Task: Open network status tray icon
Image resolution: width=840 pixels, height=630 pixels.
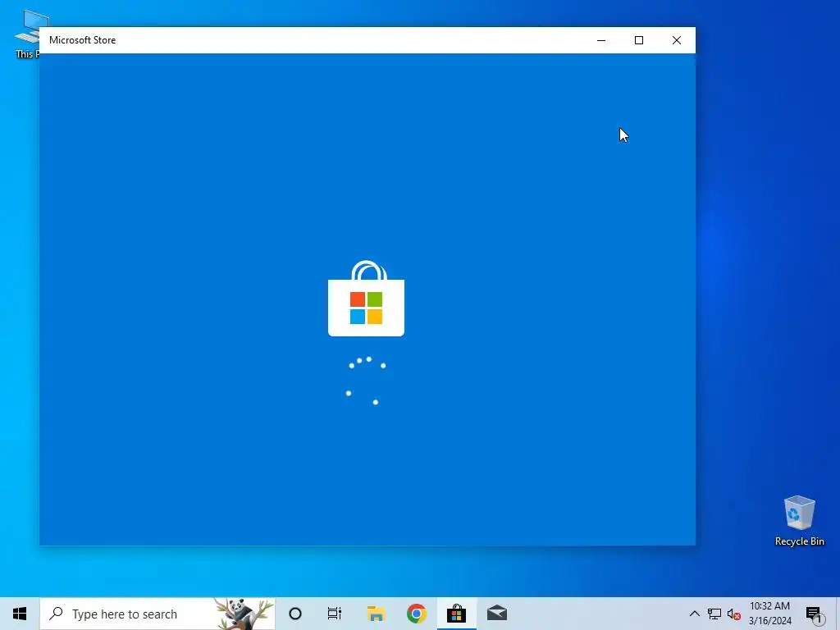Action: tap(714, 614)
